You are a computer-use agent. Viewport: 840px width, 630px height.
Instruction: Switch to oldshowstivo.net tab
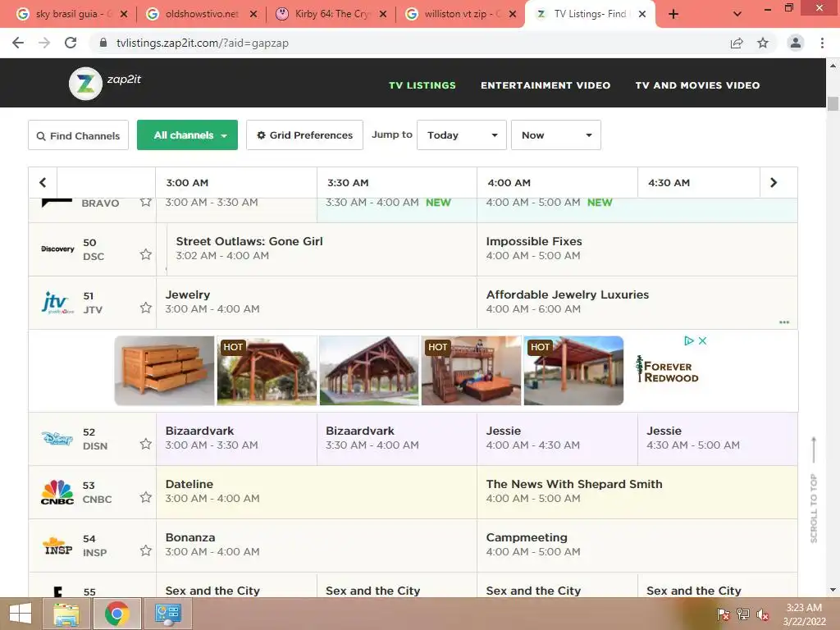click(x=202, y=14)
